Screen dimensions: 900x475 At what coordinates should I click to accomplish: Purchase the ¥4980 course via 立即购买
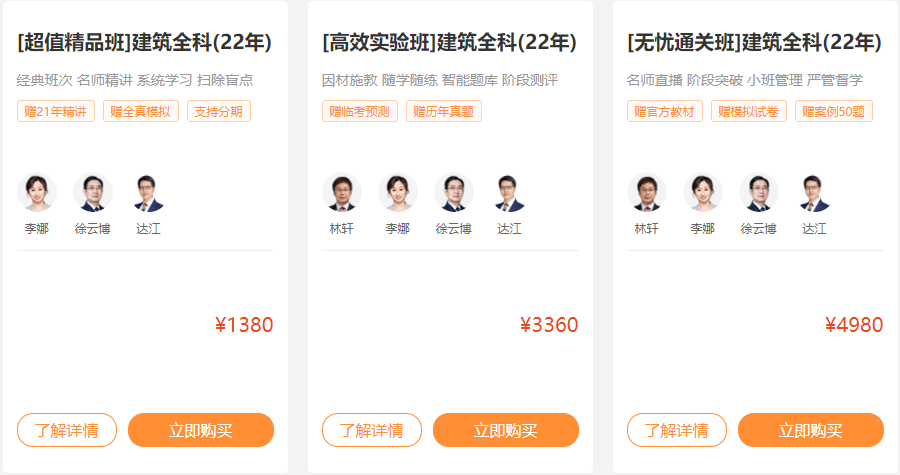coord(811,430)
